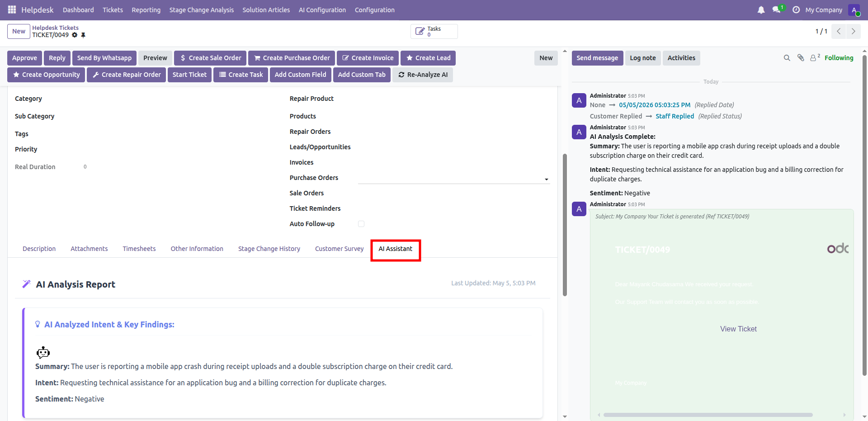Click Create Purchase Order button
The height and width of the screenshot is (421, 868).
coord(292,58)
